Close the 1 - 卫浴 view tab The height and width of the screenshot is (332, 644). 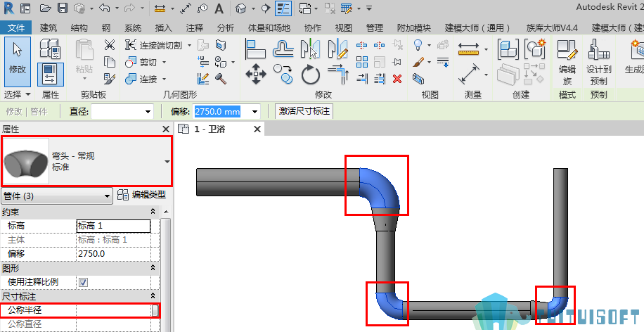click(x=257, y=129)
